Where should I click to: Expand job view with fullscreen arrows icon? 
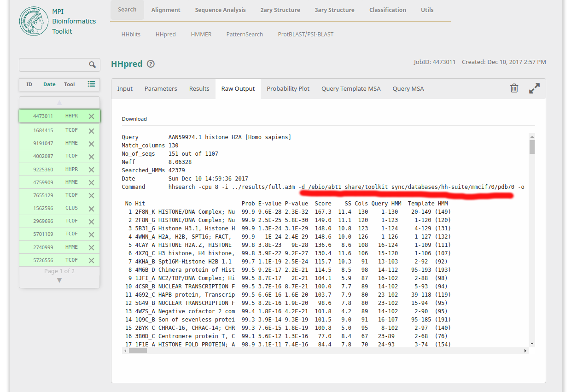point(534,88)
